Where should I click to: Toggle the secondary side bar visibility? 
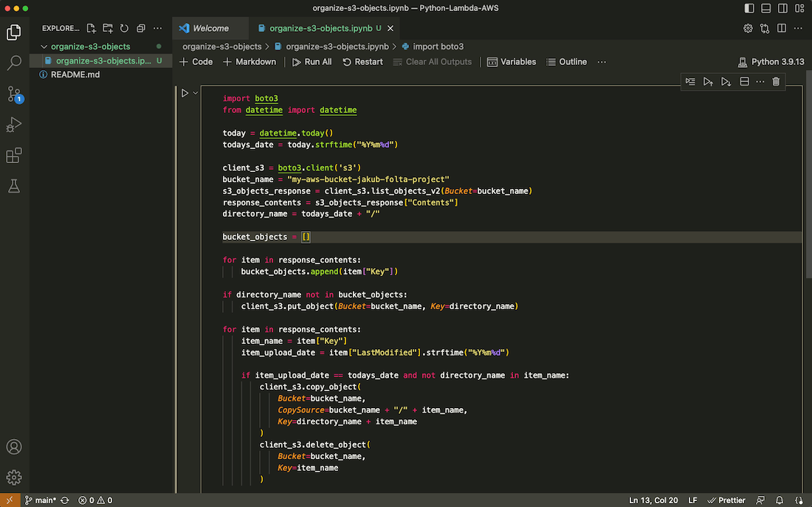click(x=782, y=8)
